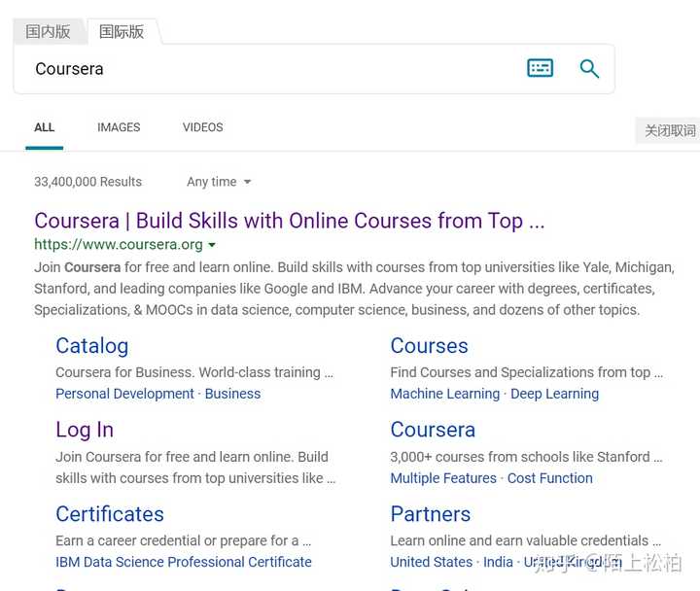Click the Personal Development link
This screenshot has width=700, height=591.
point(125,394)
